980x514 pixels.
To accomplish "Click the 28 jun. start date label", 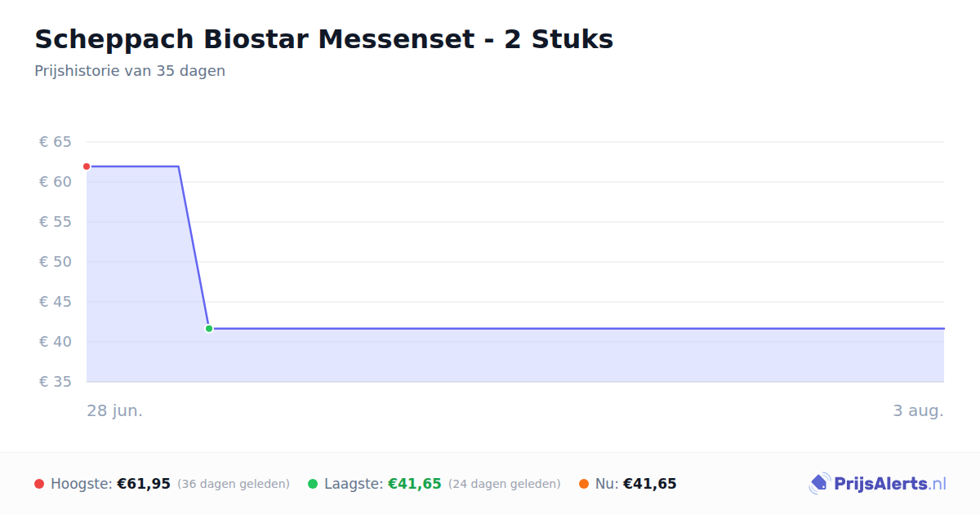I will [115, 410].
